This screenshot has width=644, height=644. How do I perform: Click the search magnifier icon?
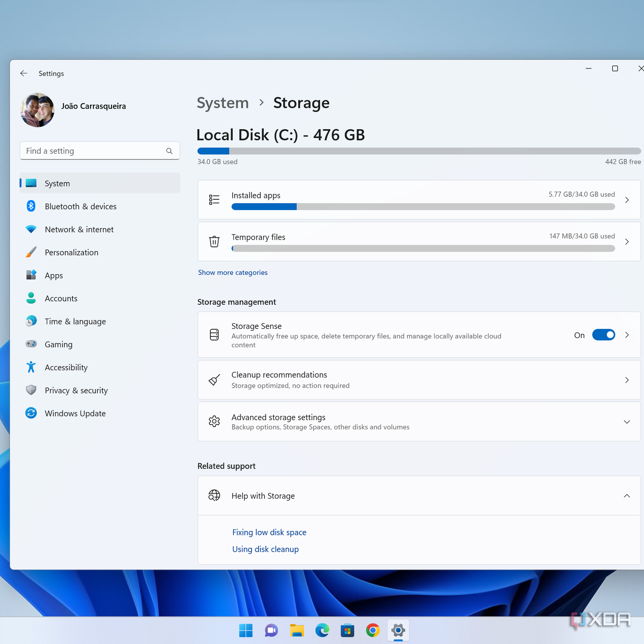click(169, 151)
